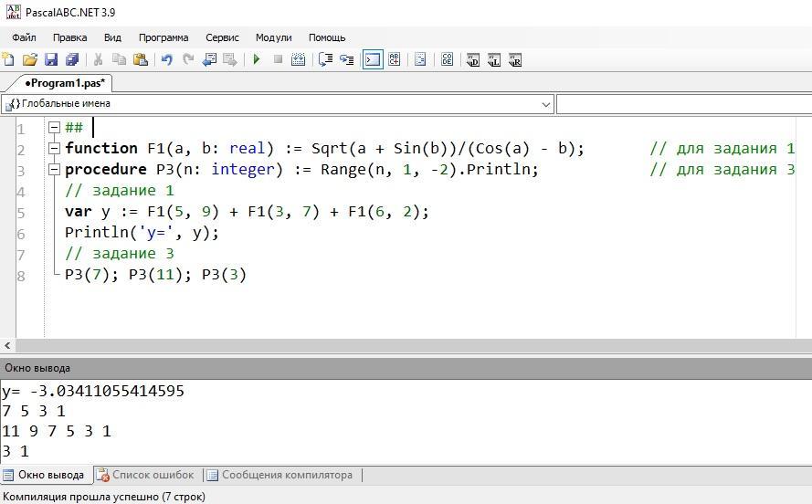Click the step over debugger icon
Image resolution: width=812 pixels, height=504 pixels.
pyautogui.click(x=325, y=59)
